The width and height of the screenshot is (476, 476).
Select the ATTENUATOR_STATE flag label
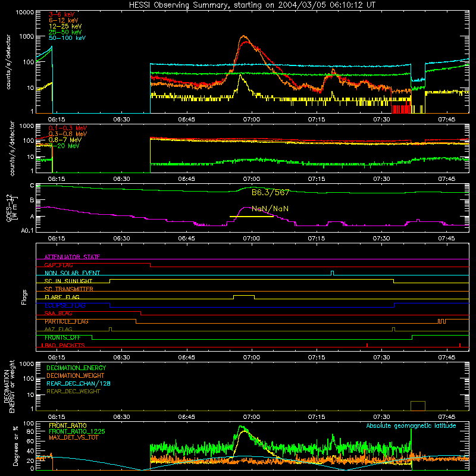coord(72,257)
